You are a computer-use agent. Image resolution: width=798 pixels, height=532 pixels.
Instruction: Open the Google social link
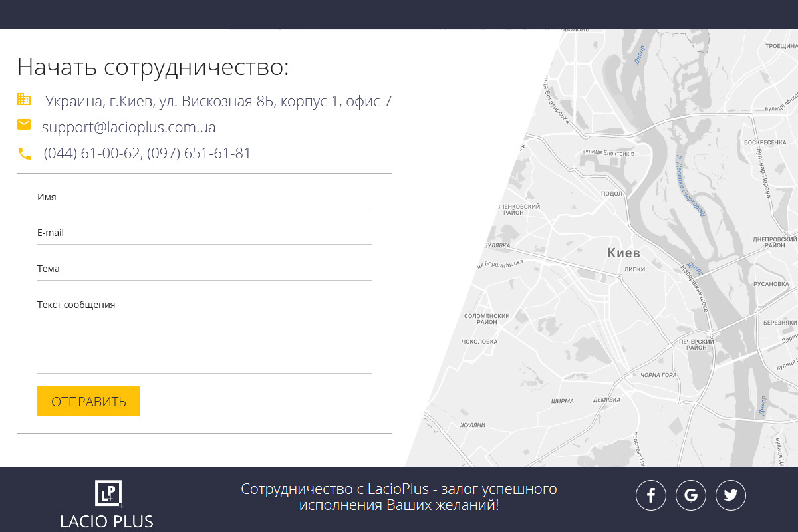[691, 495]
